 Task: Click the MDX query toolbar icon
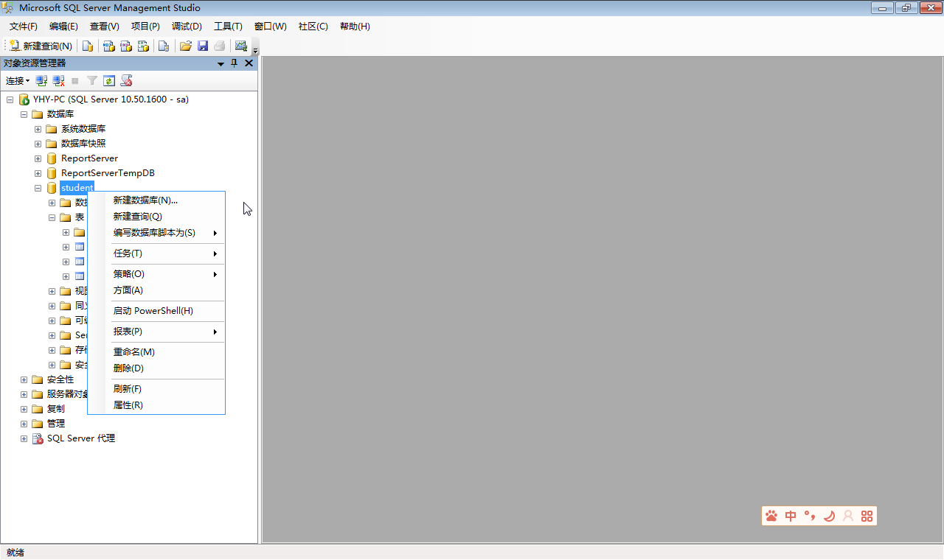(108, 46)
